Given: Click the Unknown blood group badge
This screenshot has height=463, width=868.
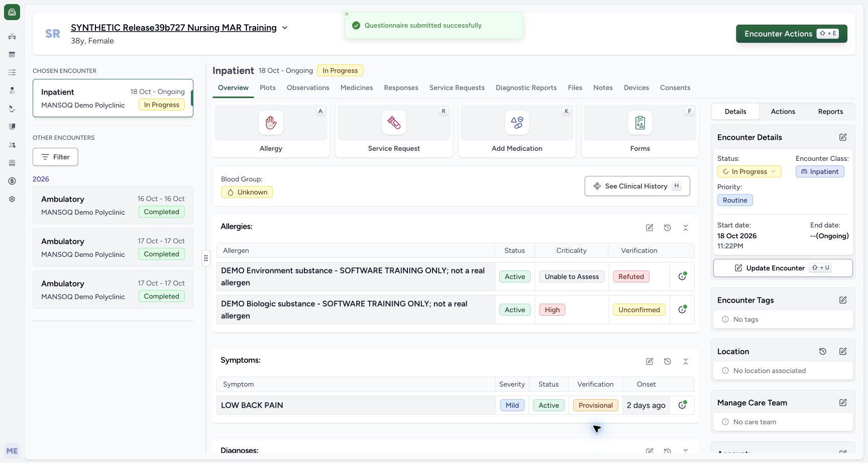Looking at the screenshot, I should (x=247, y=192).
